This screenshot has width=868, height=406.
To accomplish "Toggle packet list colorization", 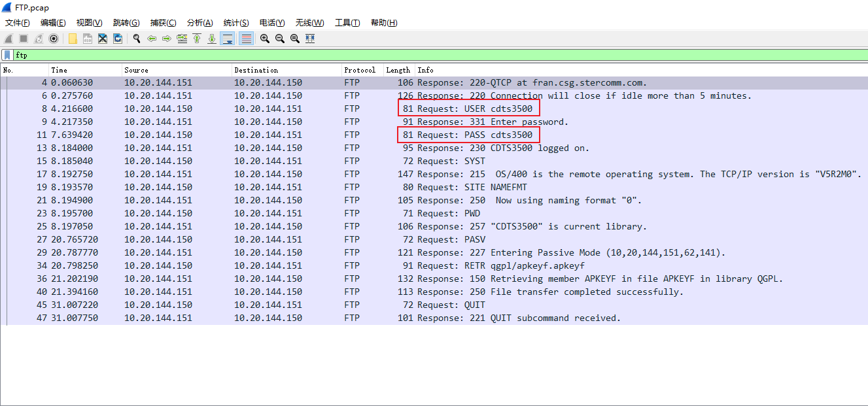I will pos(246,39).
